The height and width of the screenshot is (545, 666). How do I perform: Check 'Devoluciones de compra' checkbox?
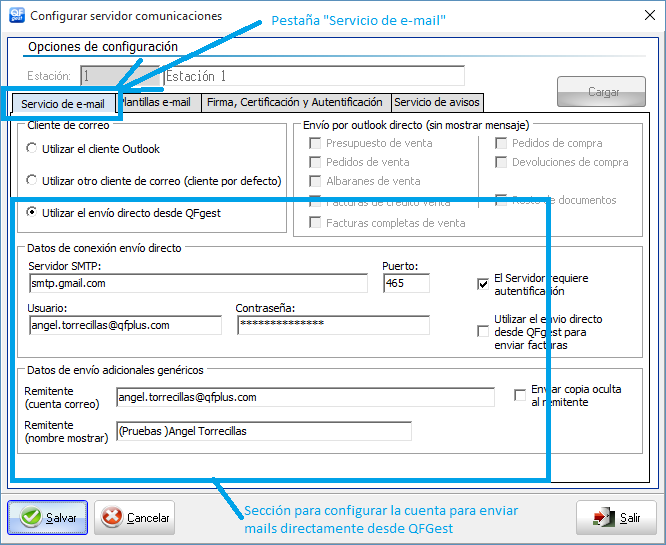pos(501,162)
